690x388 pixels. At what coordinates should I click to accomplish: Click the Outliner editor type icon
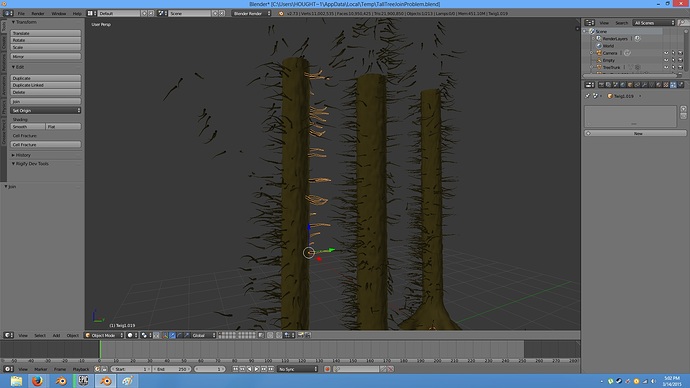[x=589, y=22]
